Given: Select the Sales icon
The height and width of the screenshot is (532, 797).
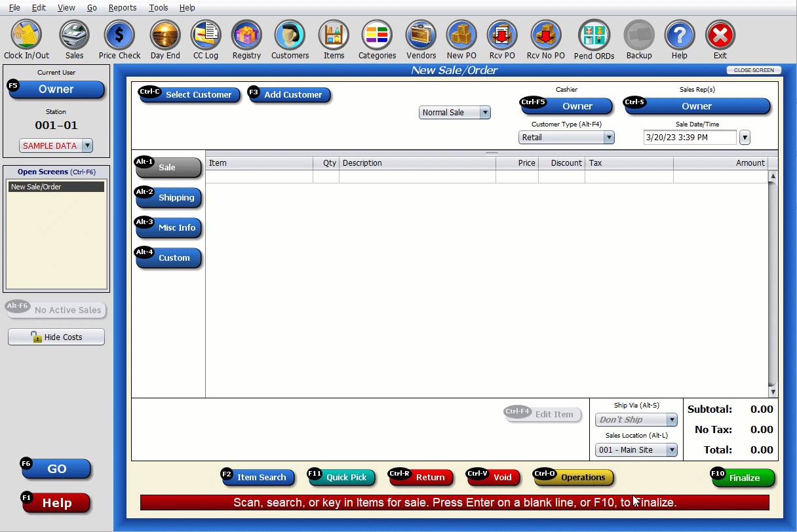Looking at the screenshot, I should [x=74, y=34].
